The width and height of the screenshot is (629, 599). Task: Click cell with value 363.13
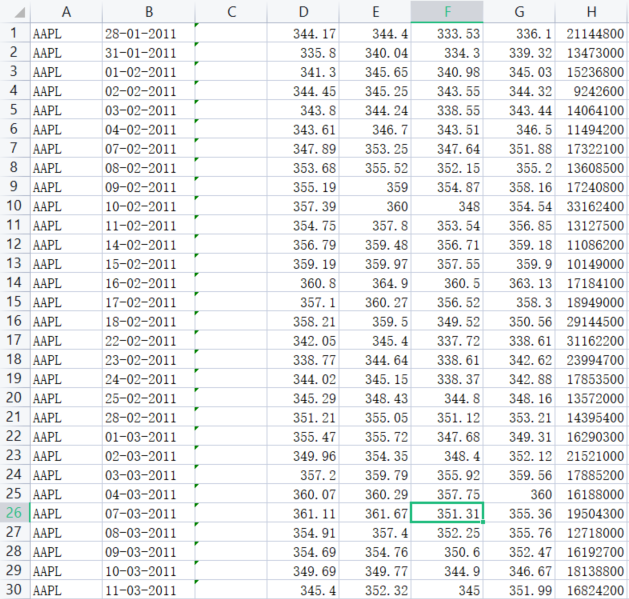(x=519, y=282)
